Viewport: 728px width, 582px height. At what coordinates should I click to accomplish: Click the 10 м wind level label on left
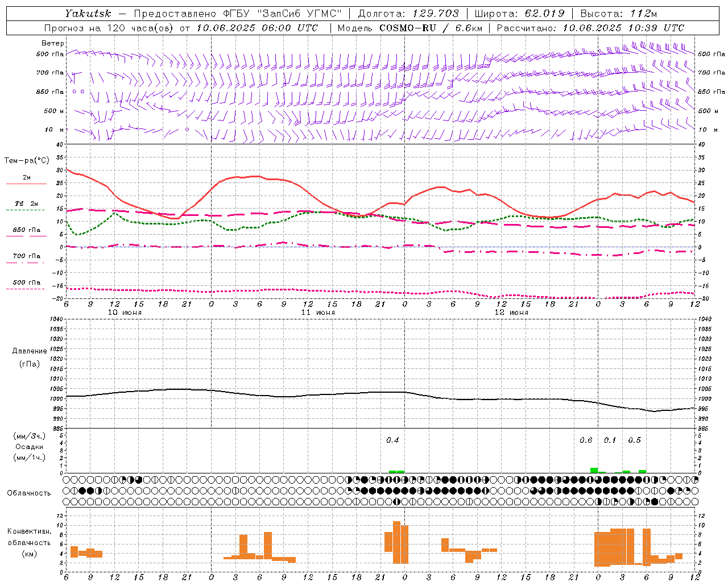click(x=54, y=130)
